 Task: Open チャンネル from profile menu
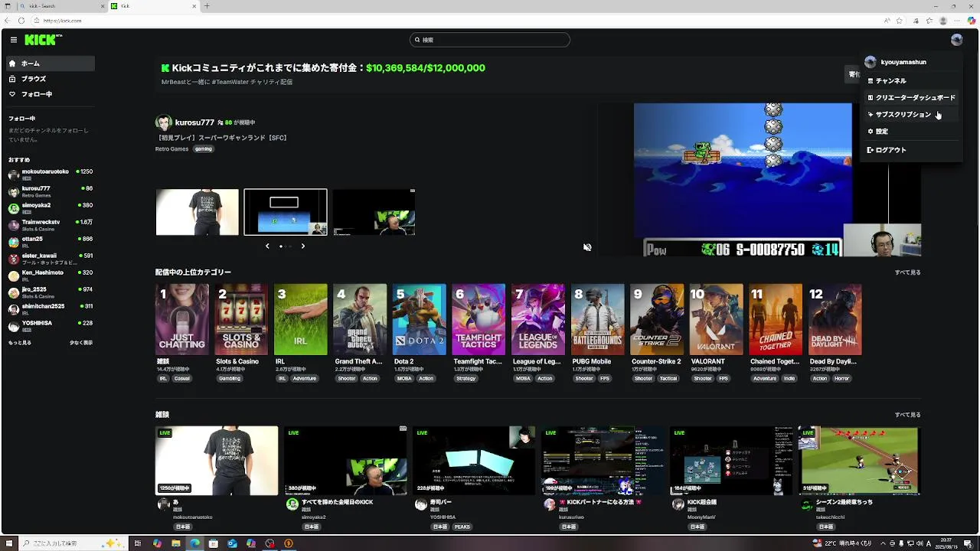911,80
